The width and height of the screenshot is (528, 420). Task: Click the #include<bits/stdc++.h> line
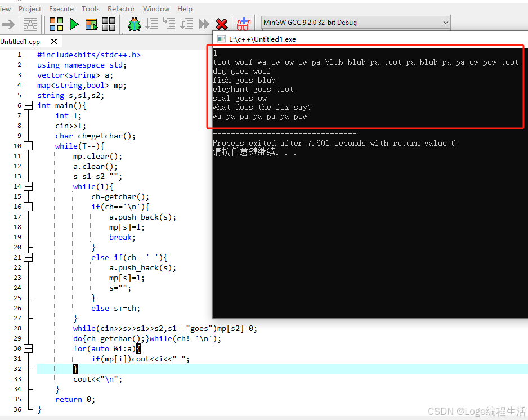point(88,55)
